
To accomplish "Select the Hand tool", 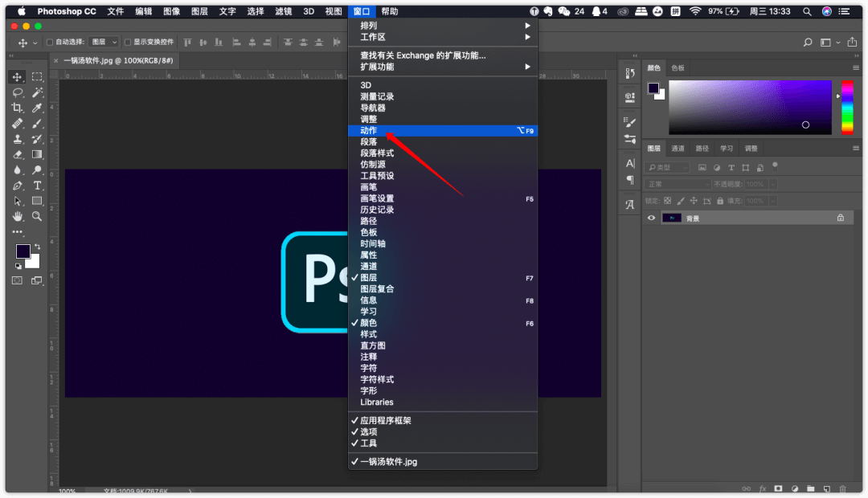I will [17, 216].
